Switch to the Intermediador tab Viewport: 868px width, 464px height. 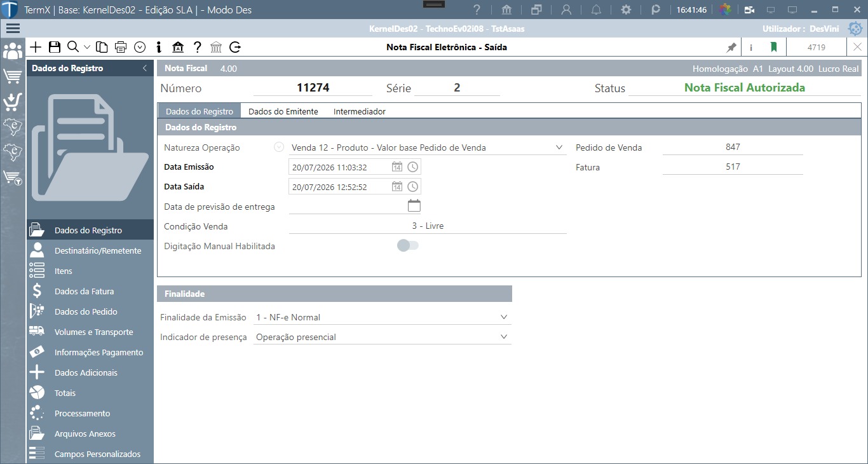coord(360,111)
